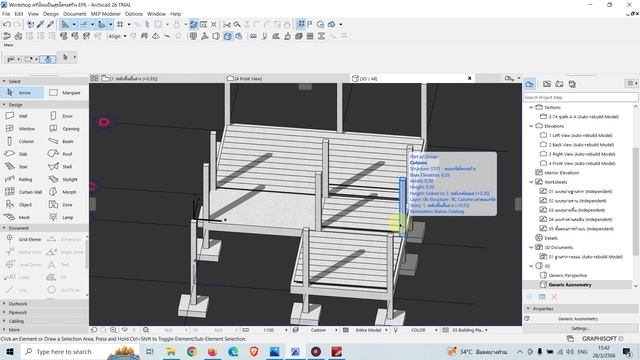Viewport: 640px width, 360px height.
Task: Open 3 Right View elevation
Action: [582, 154]
